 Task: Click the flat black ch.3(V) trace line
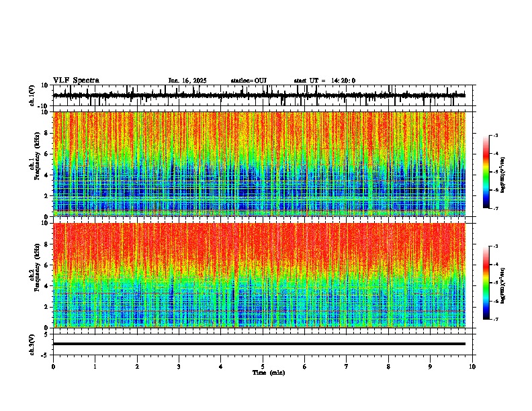pos(259,344)
